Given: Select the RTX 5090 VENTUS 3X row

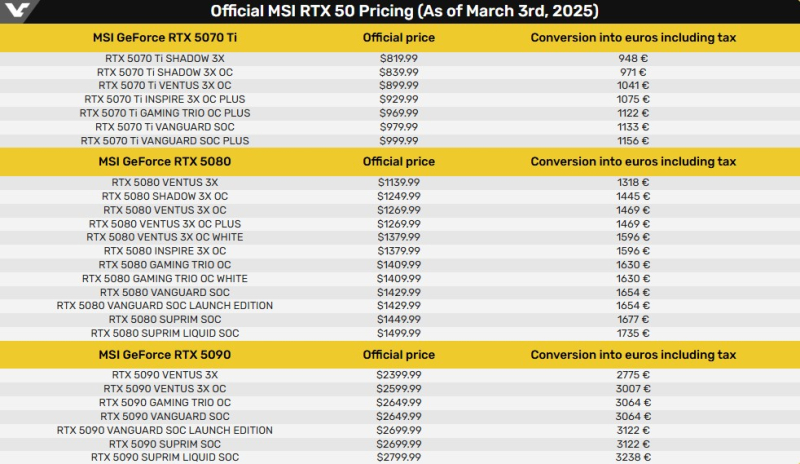Looking at the screenshot, I should coord(164,375).
